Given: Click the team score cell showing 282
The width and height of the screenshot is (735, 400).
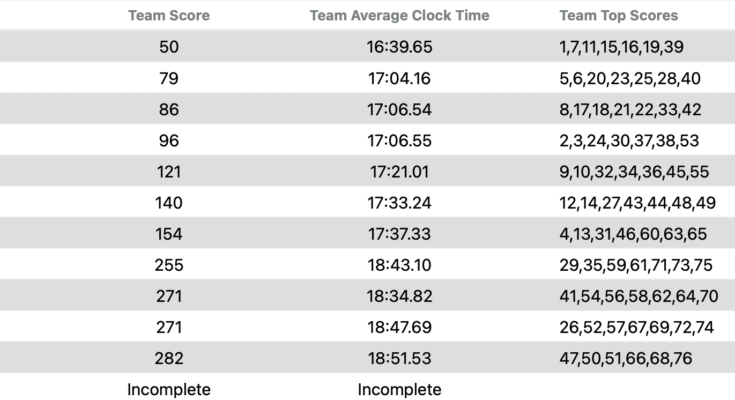Looking at the screenshot, I should point(169,358).
